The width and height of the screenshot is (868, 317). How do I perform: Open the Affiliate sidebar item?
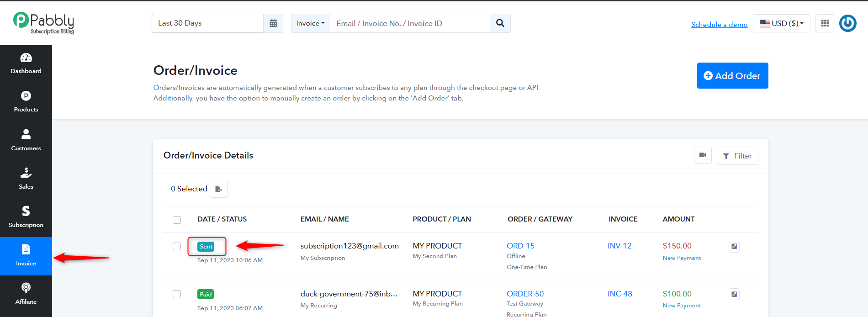26,294
